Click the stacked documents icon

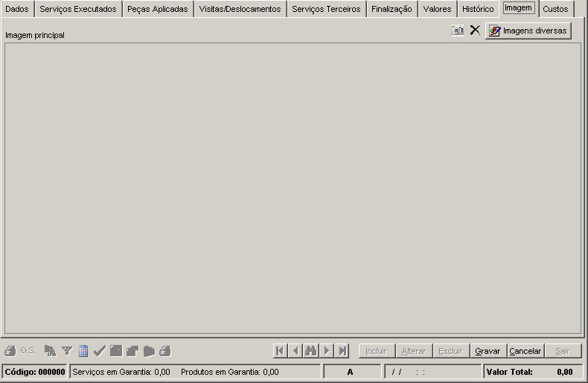[x=149, y=351]
